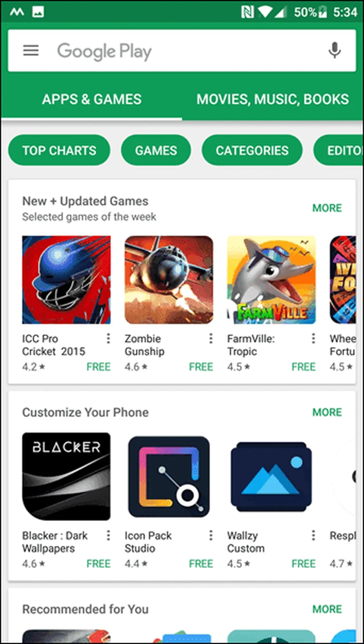Open Icon Pack Studio app icon
Image resolution: width=364 pixels, height=644 pixels.
[x=169, y=476]
